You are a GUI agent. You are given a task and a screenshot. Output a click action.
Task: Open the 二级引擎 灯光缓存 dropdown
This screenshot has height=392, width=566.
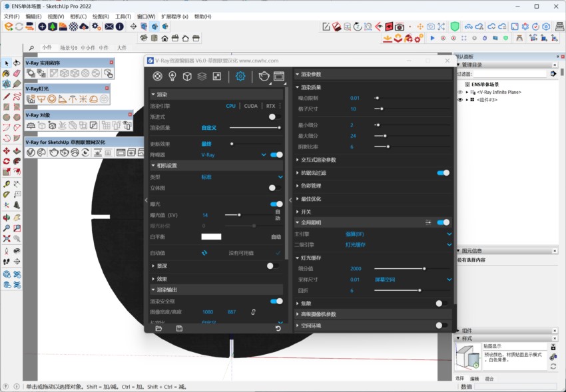[x=449, y=245]
